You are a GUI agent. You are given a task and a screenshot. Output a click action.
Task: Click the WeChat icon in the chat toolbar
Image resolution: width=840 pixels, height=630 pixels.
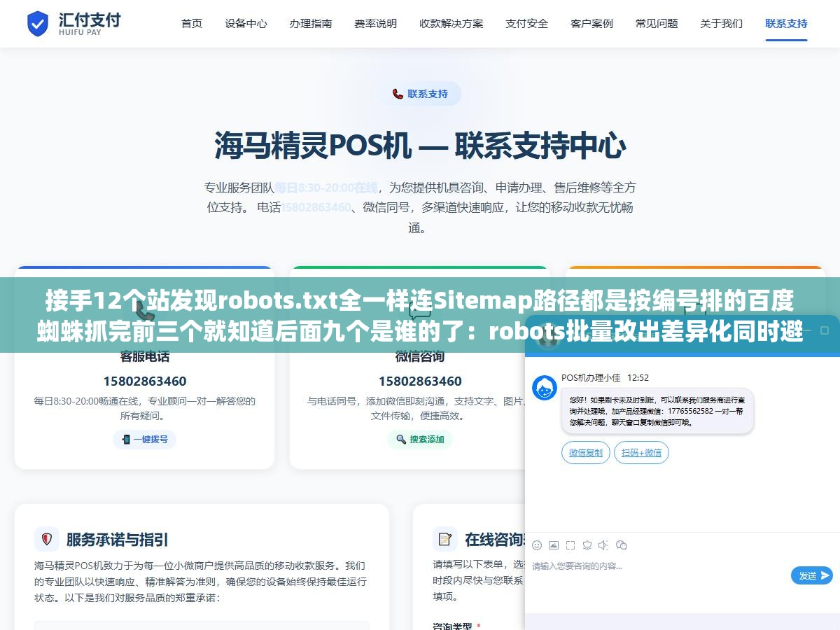622,545
